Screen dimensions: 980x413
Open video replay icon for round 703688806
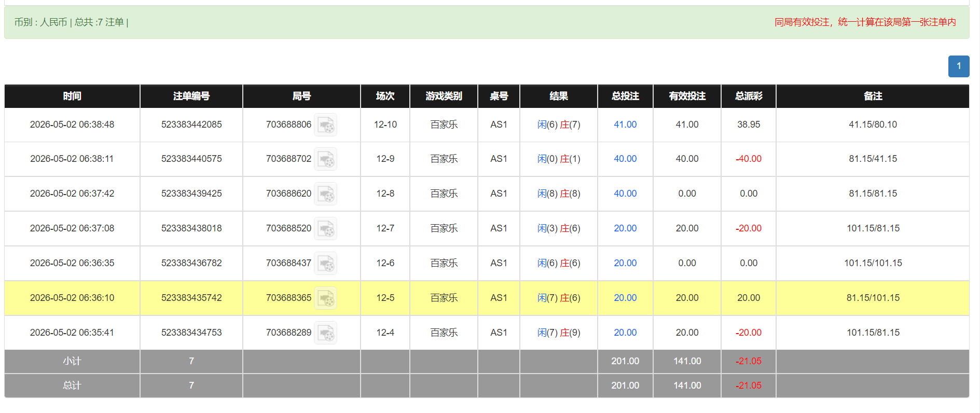pos(326,125)
